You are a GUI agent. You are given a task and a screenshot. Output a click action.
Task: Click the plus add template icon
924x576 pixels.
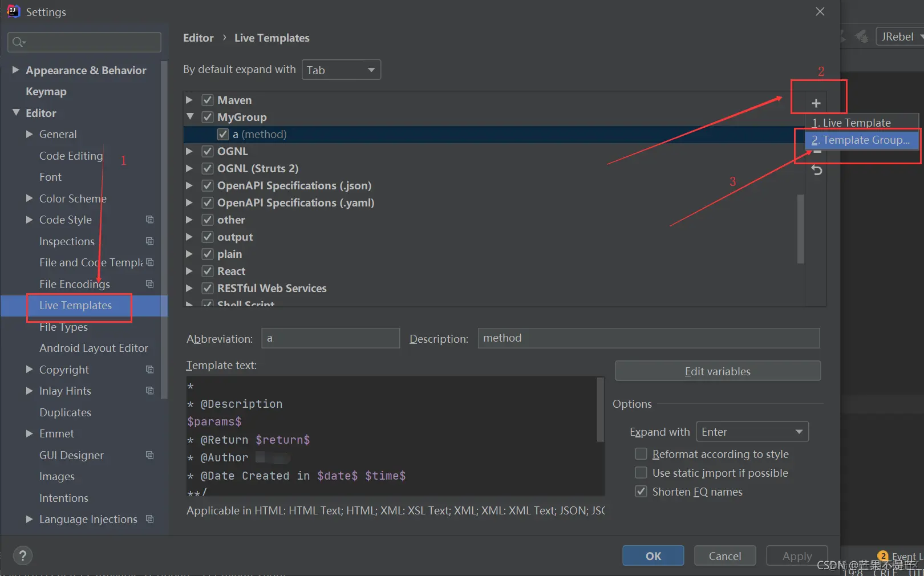click(x=816, y=103)
